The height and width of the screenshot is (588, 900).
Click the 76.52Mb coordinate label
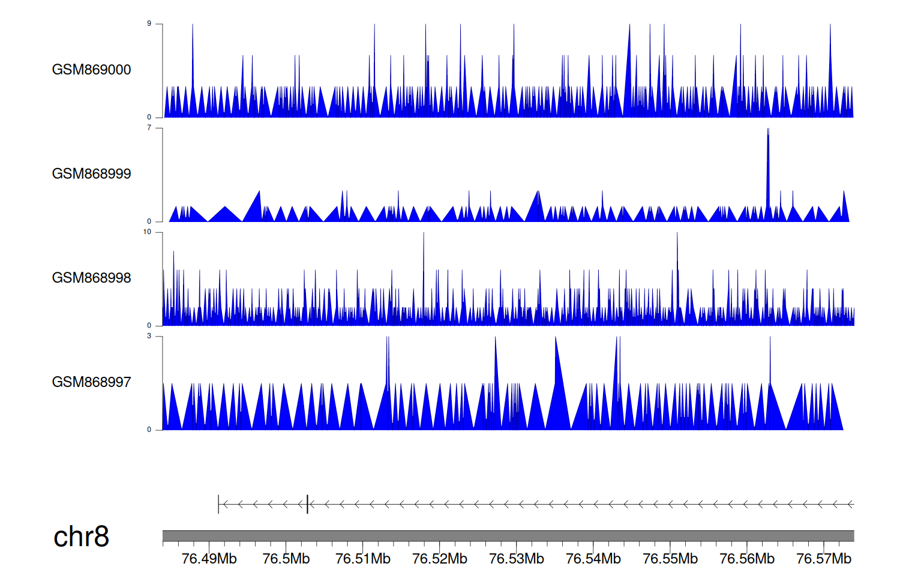tap(439, 559)
